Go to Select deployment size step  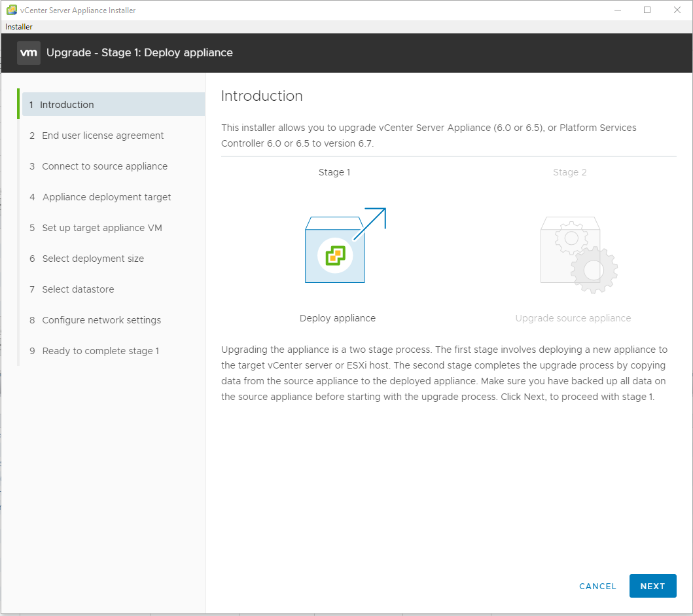tap(93, 259)
